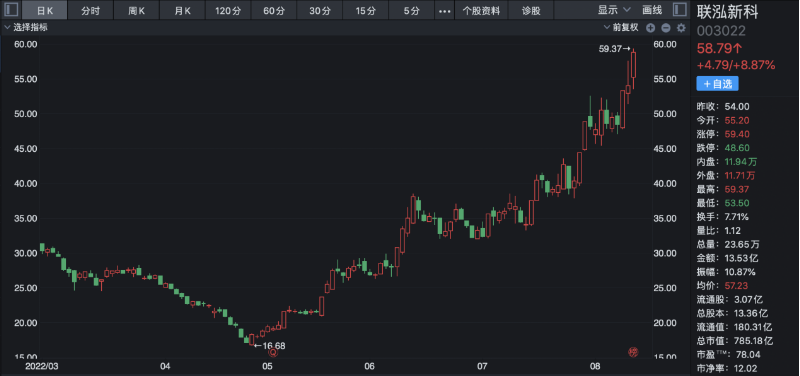This screenshot has width=800, height=376.
Task: Add stock with +自选 button
Action: click(x=717, y=84)
